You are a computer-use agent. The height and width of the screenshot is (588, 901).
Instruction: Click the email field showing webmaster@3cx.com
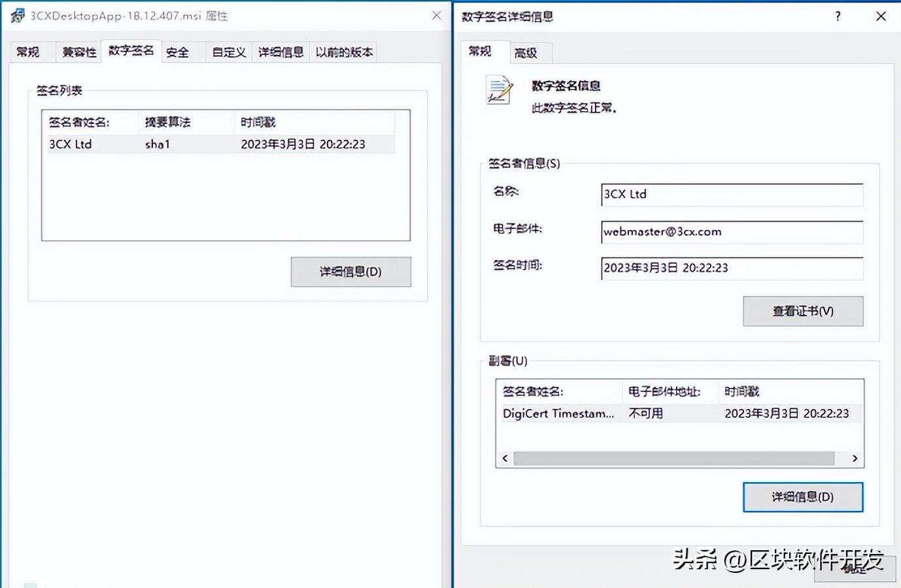point(730,232)
